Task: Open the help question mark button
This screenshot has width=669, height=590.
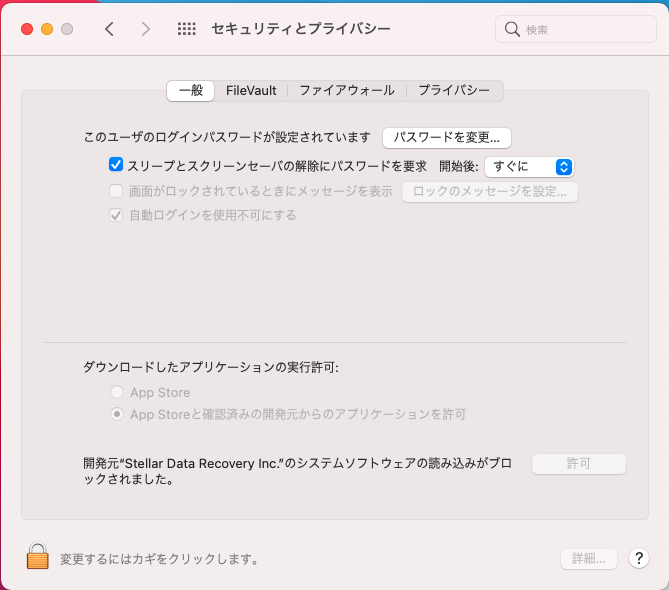Action: pos(638,558)
